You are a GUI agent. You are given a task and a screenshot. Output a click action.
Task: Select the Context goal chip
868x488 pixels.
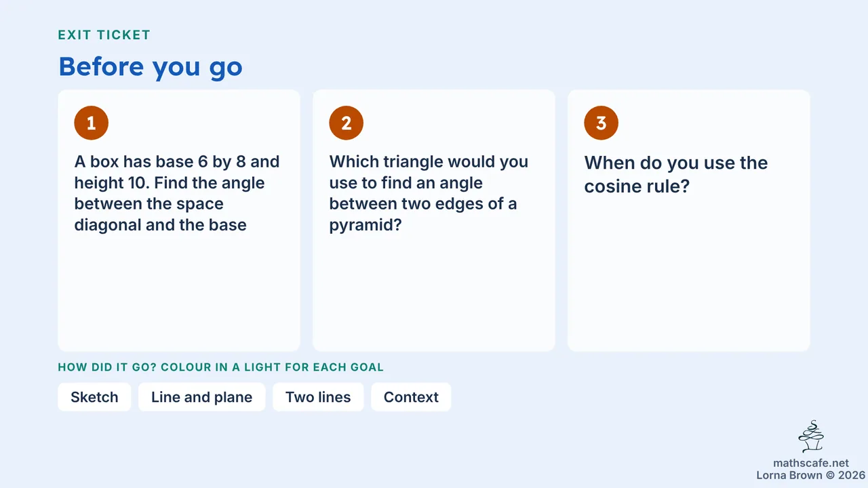pyautogui.click(x=411, y=397)
